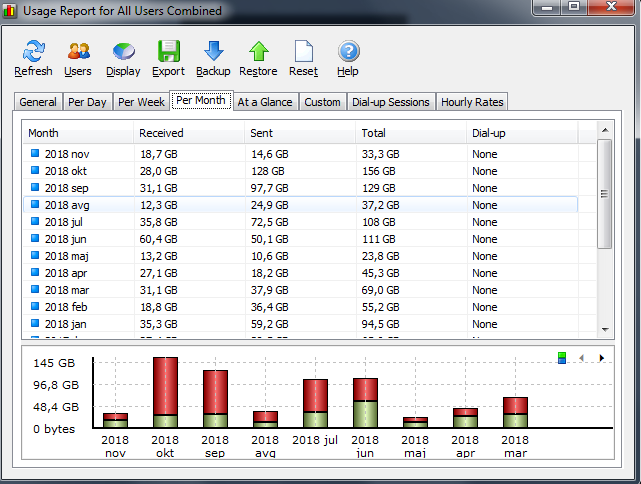The height and width of the screenshot is (484, 641).
Task: Select the 2018 feb row
Action: tap(300, 307)
